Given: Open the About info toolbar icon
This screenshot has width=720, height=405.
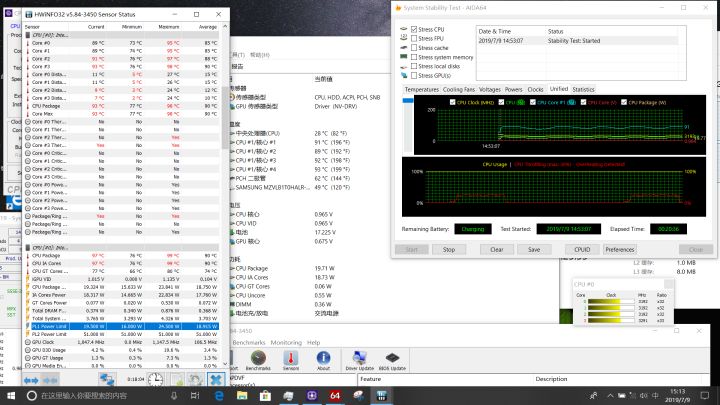Looking at the screenshot, I should click(x=323, y=360).
